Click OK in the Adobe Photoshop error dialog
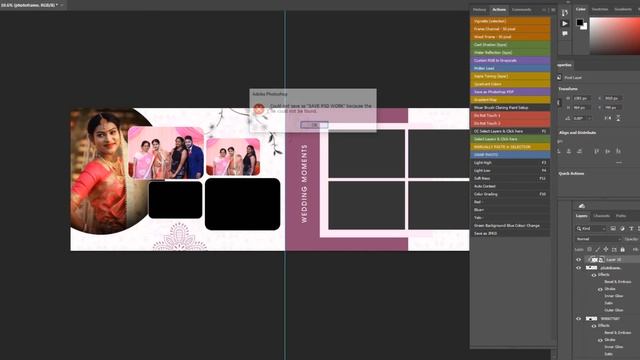 coord(314,125)
